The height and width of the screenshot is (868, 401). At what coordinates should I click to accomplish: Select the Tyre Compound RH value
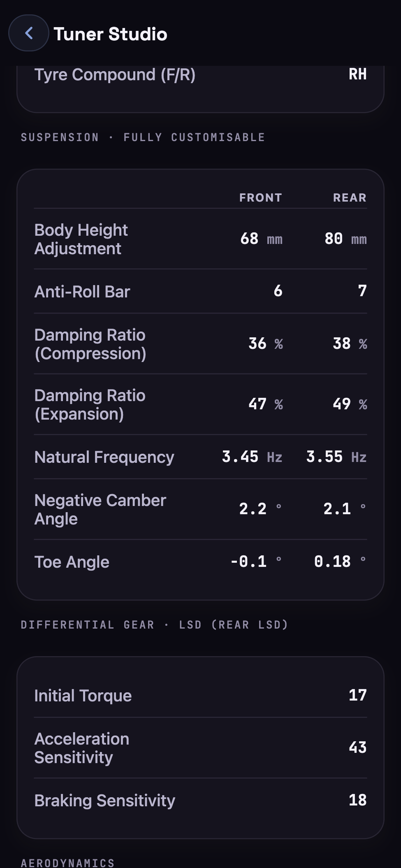pos(357,74)
